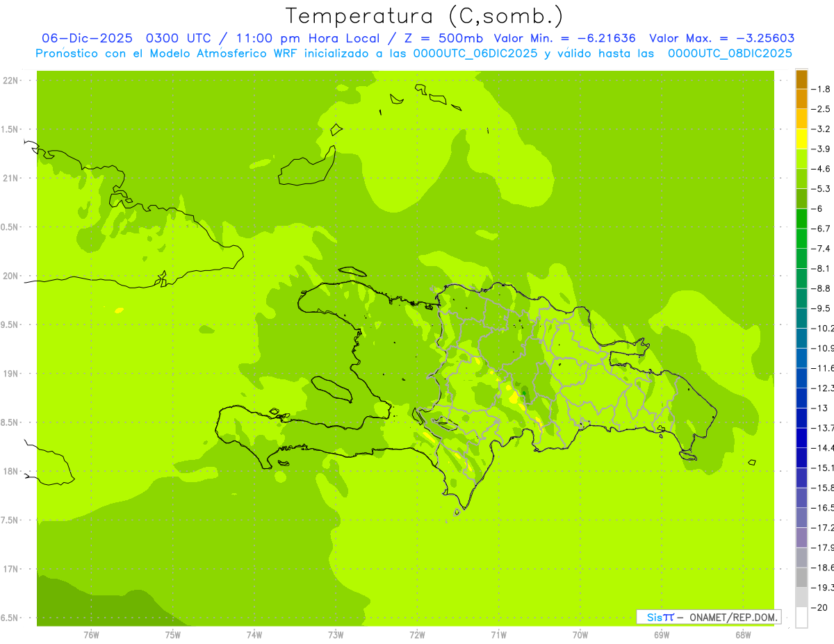Viewport: 834px width, 644px height.
Task: Click the -13 colorbar value
Action: [x=819, y=408]
